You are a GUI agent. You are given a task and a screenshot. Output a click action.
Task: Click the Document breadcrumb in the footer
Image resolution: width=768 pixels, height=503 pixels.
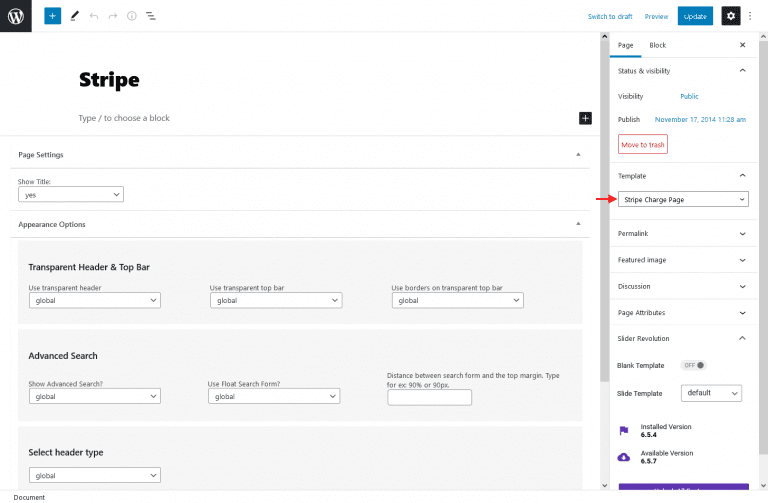click(29, 497)
